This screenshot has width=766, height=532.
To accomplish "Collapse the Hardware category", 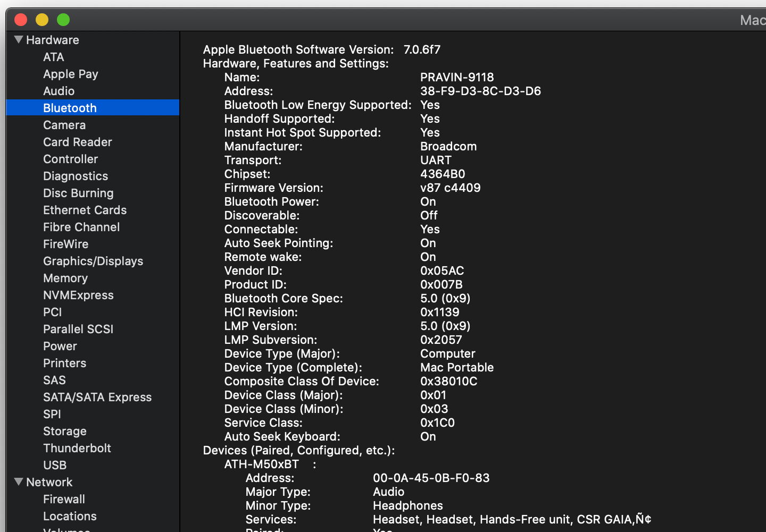I will coord(18,39).
